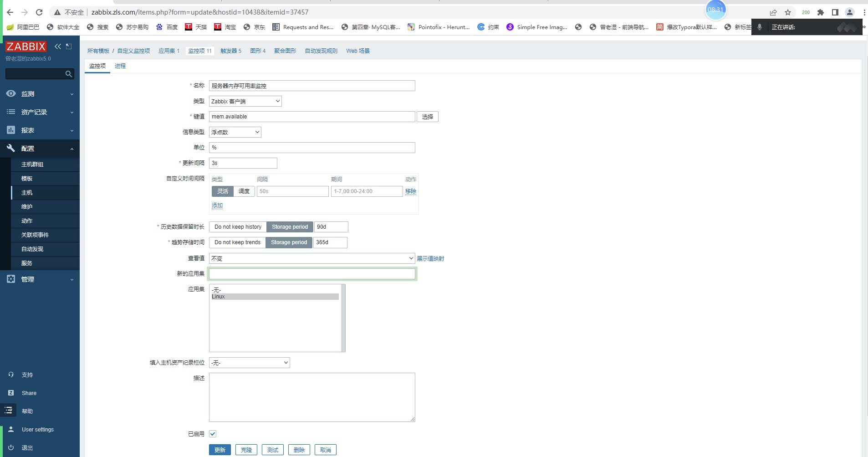Open 自动发现规则 tab link
Viewport: 868px width, 457px height.
point(321,51)
